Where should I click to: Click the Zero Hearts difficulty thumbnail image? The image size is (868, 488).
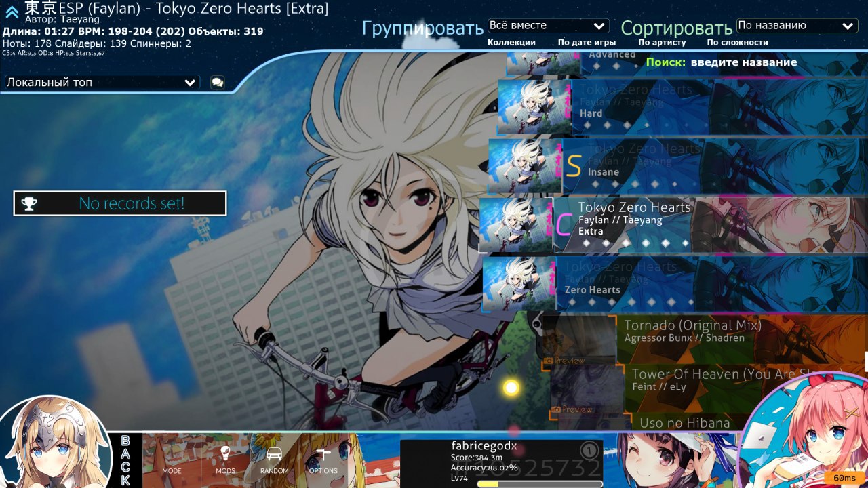pyautogui.click(x=519, y=284)
